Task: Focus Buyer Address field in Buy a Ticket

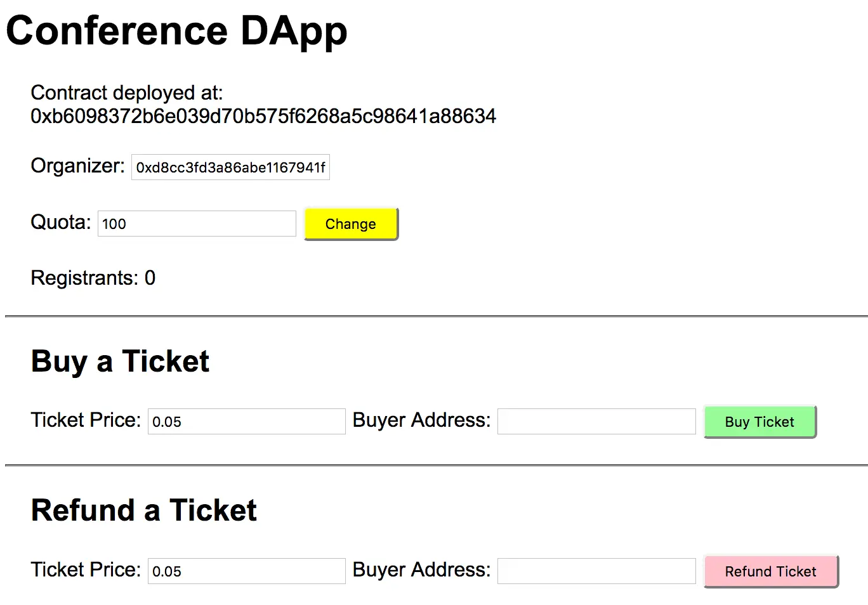Action: (596, 421)
